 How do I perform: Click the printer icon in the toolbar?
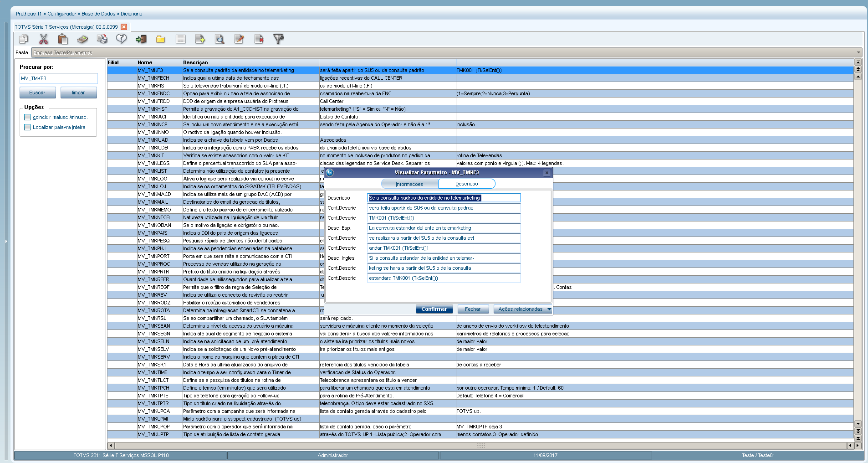102,39
